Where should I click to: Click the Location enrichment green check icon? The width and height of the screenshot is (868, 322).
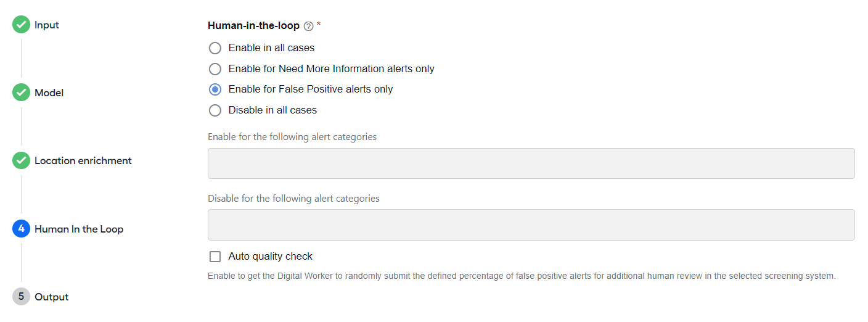click(21, 161)
